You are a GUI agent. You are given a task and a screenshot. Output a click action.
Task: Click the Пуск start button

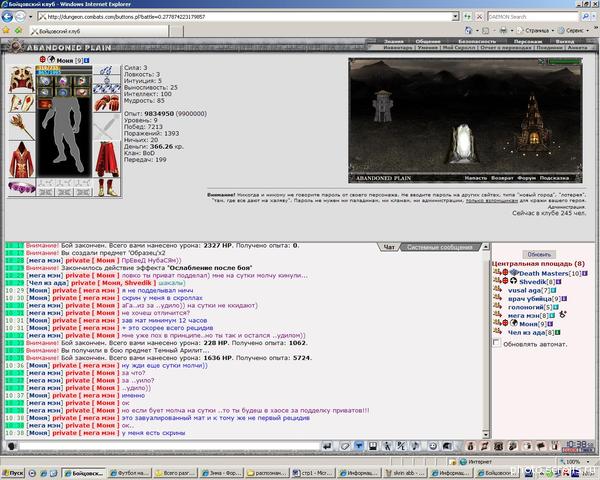click(13, 473)
